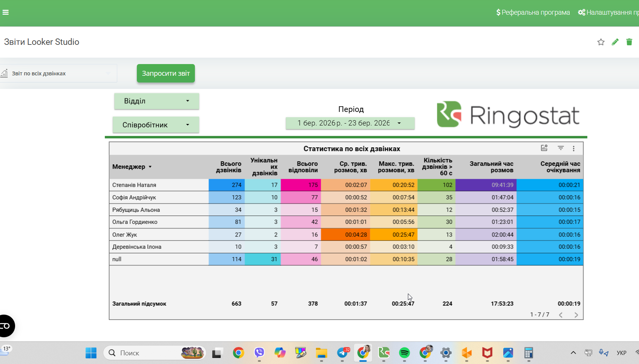Open the Звіт по всіх дзвінках report selector
The height and width of the screenshot is (364, 639).
[58, 73]
